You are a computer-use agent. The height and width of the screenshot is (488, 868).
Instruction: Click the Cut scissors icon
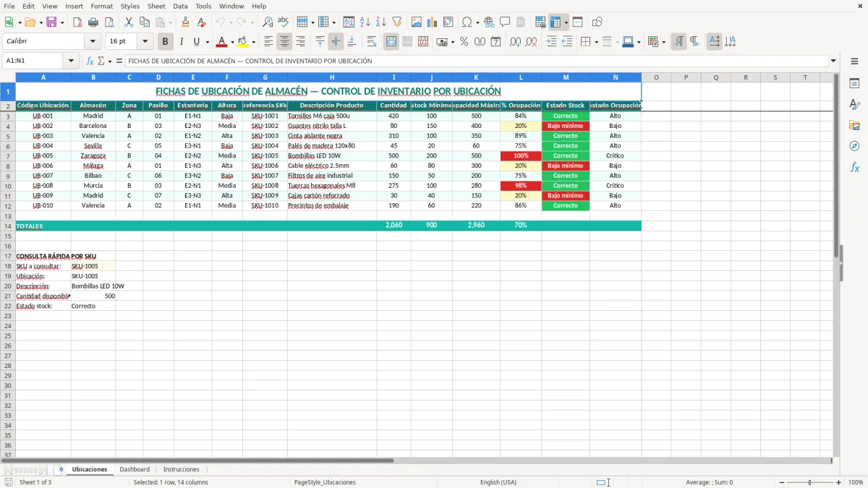click(x=129, y=22)
